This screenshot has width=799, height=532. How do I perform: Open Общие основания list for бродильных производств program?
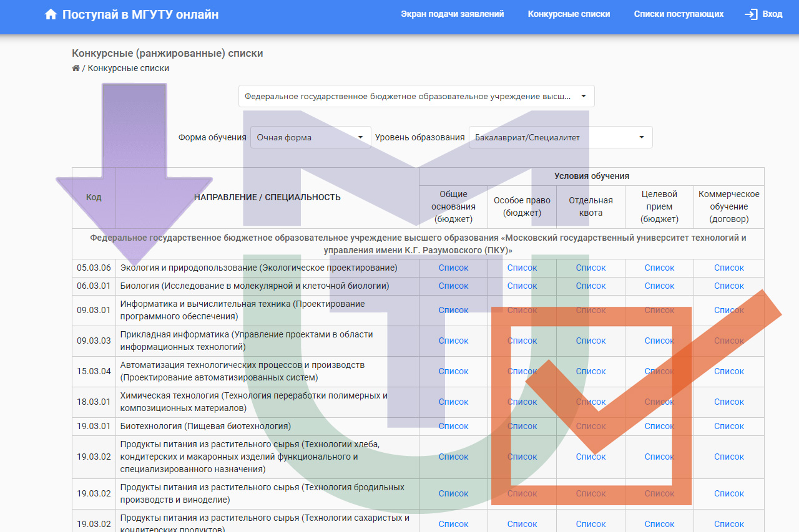point(453,493)
